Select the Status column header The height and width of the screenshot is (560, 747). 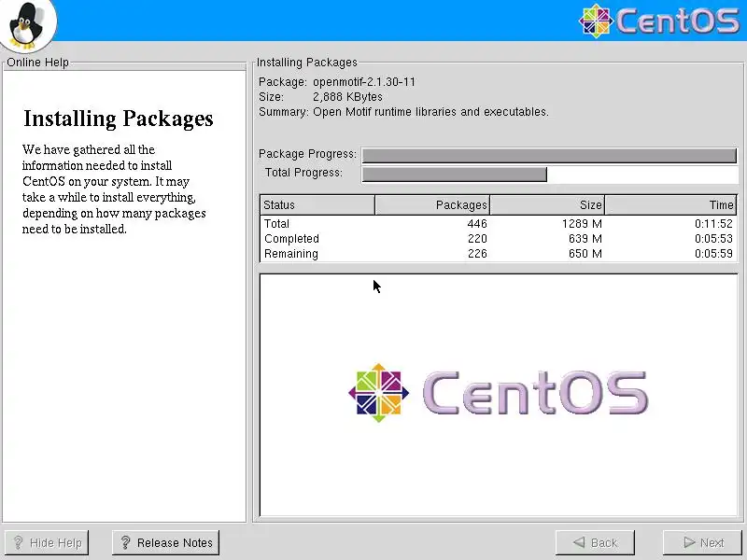click(x=317, y=204)
